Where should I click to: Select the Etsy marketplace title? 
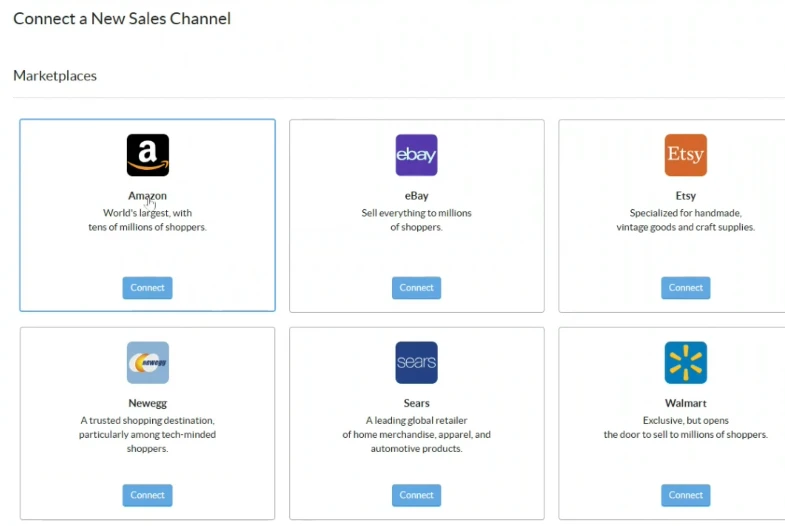coord(686,196)
